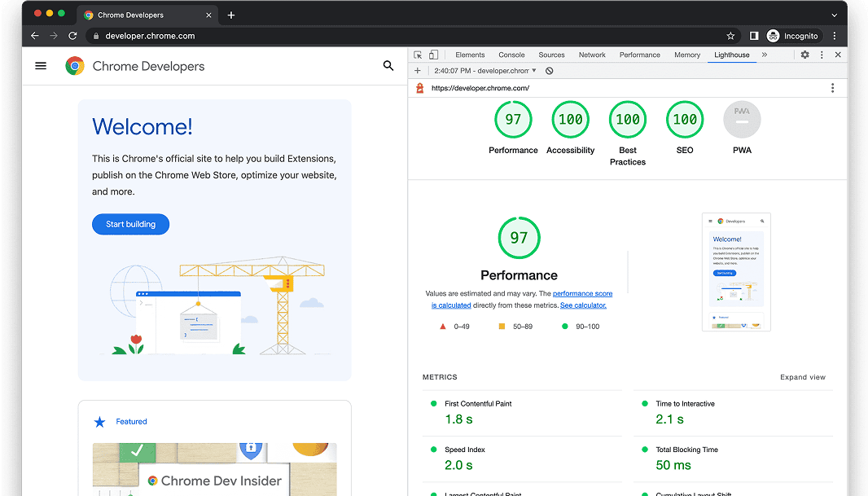Click Expand view for metrics
The height and width of the screenshot is (496, 868).
pos(803,378)
